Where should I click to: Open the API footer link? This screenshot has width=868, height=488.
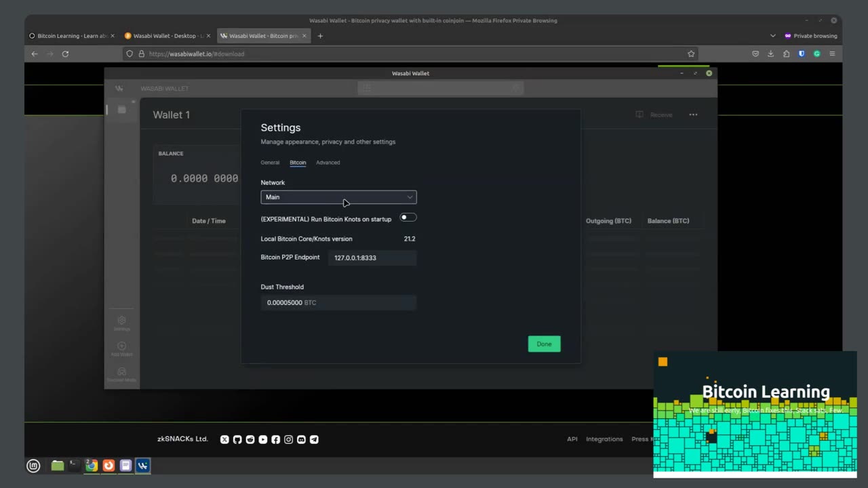(572, 439)
